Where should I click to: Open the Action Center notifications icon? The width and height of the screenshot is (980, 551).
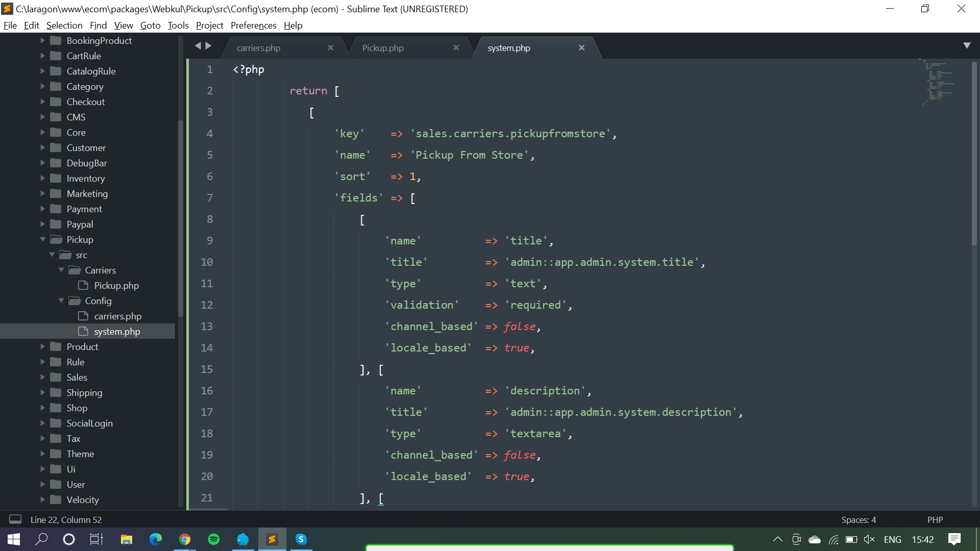954,539
